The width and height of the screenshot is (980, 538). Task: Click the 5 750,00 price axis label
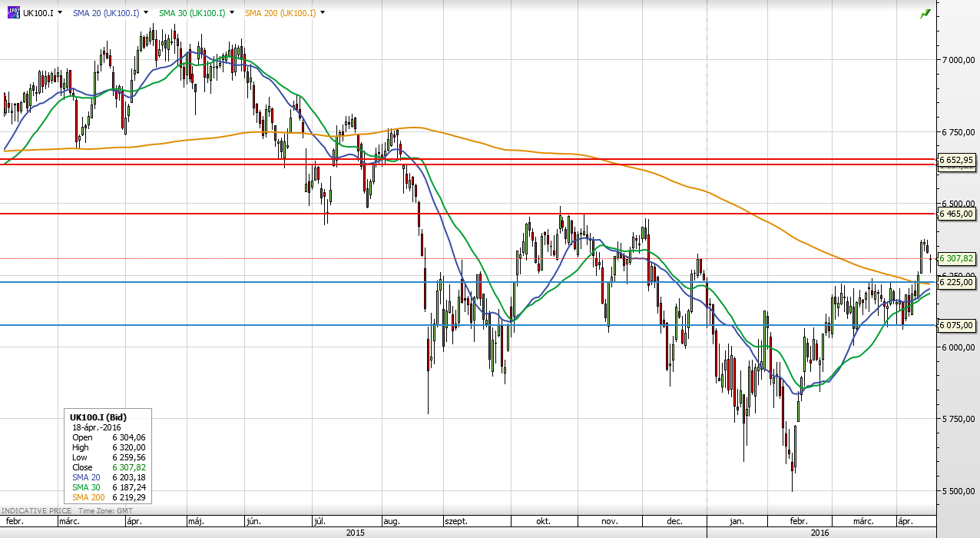click(x=958, y=419)
